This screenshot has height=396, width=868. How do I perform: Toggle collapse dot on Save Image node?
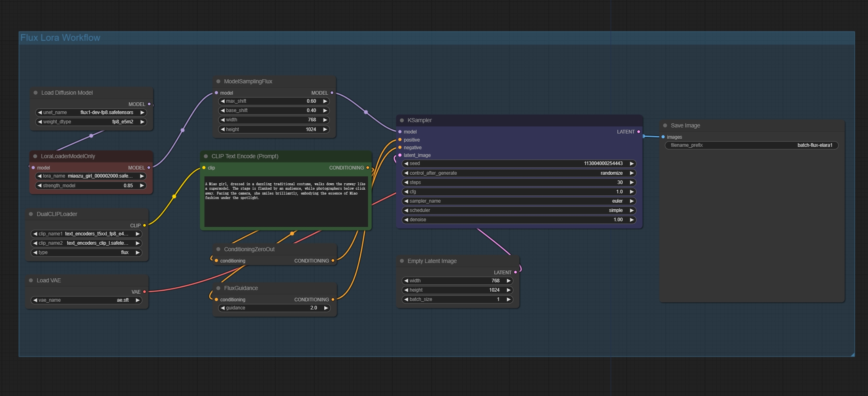tap(665, 126)
